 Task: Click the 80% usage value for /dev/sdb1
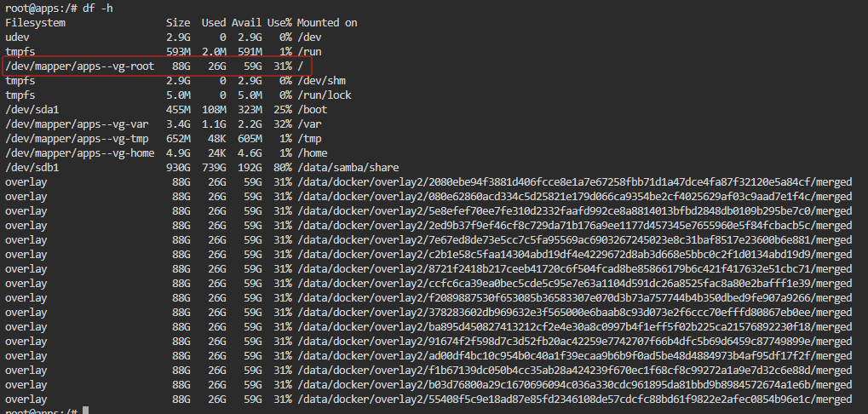tap(282, 167)
